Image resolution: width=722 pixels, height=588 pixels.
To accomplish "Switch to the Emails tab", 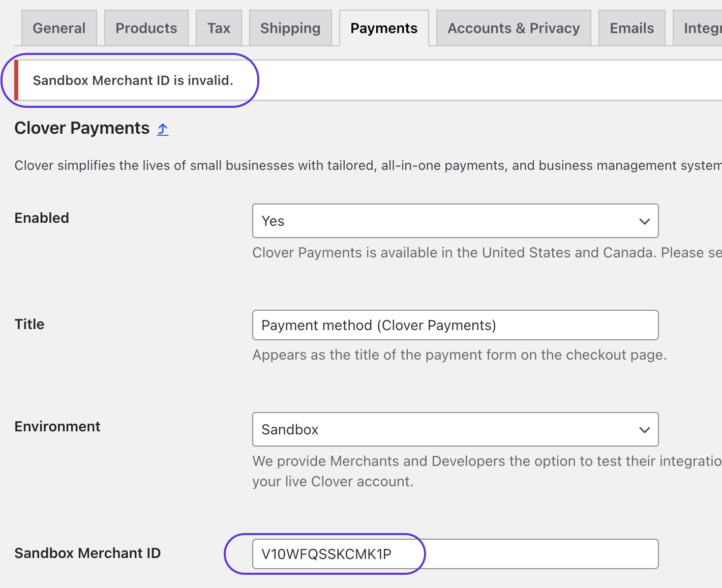I will click(x=632, y=28).
